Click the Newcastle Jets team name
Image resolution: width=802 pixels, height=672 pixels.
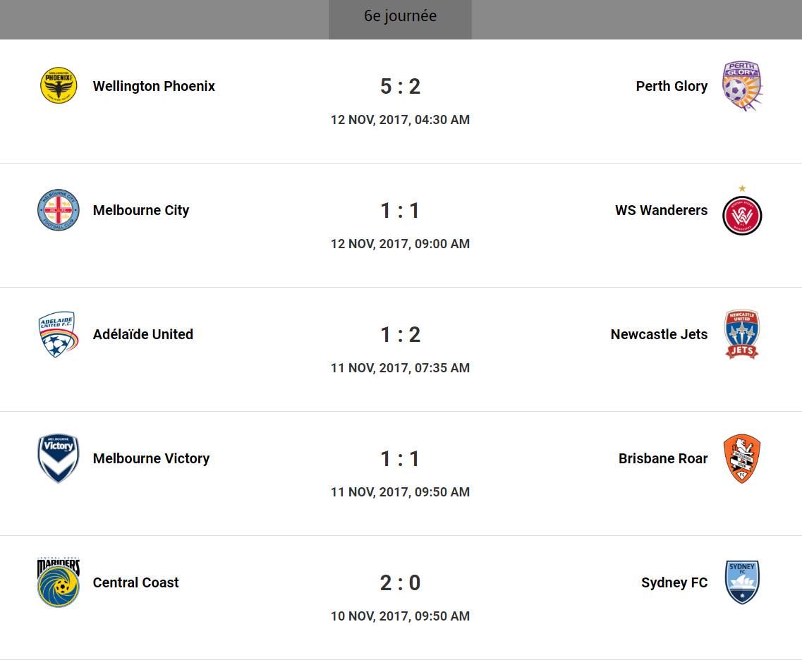pos(659,334)
